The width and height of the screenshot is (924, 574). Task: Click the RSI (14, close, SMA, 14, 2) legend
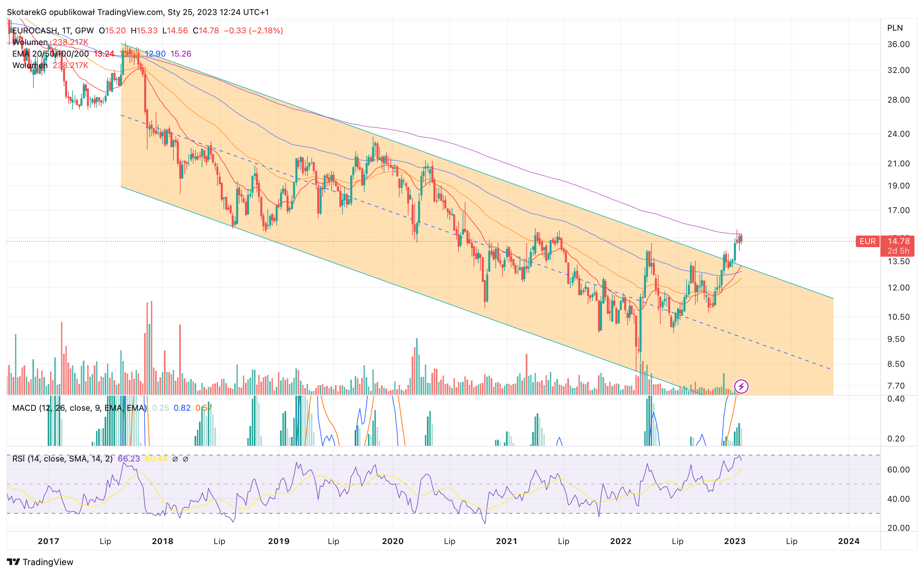[62, 459]
